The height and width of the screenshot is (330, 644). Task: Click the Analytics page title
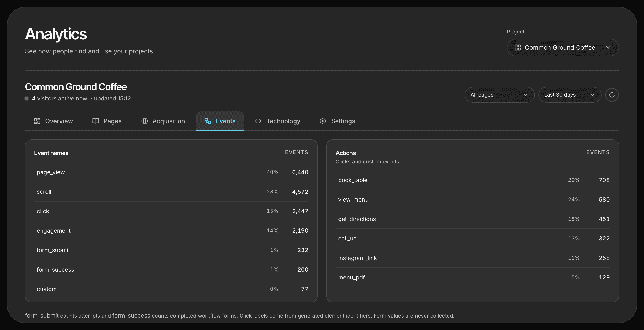point(56,34)
